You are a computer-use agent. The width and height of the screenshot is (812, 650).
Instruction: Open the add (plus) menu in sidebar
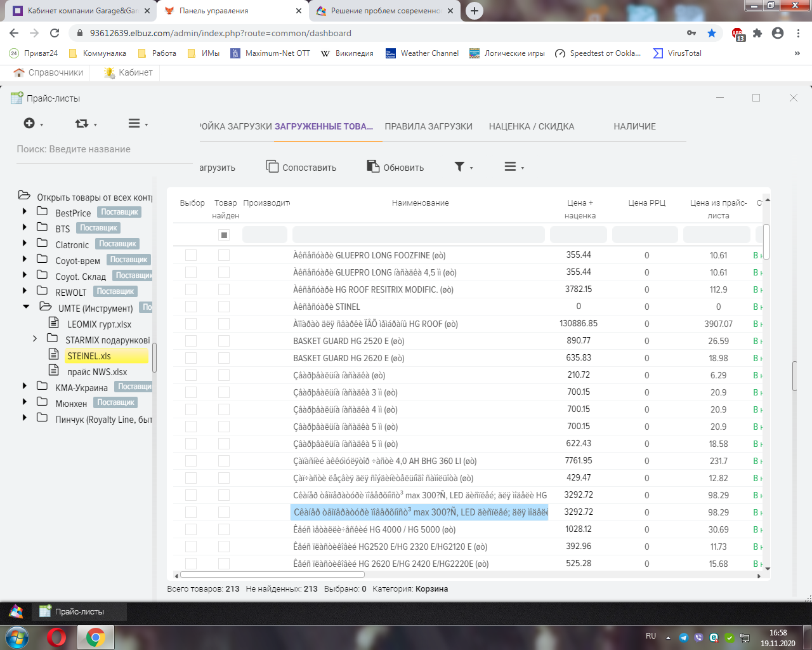point(33,123)
